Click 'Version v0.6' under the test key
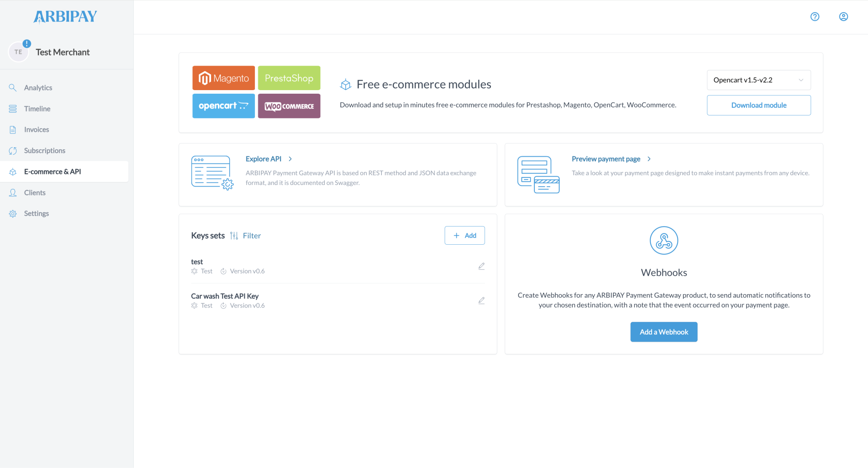This screenshot has width=868, height=468. [247, 271]
